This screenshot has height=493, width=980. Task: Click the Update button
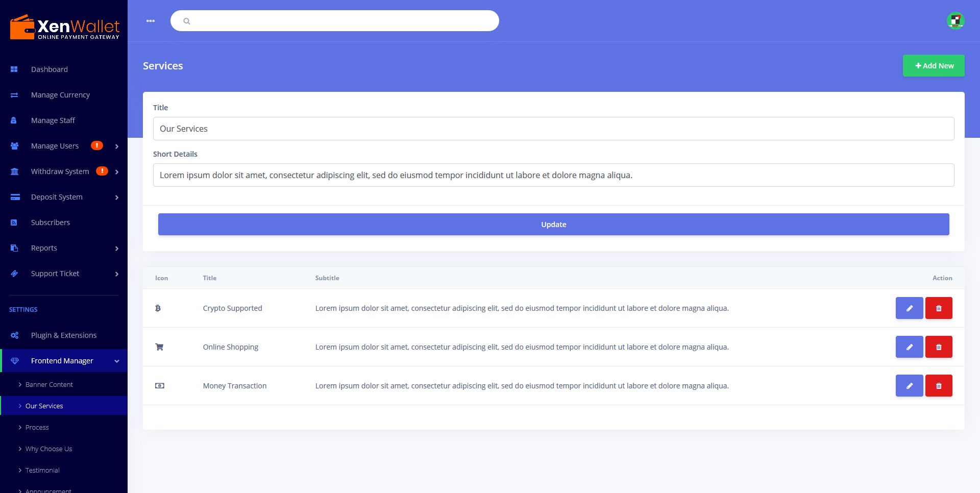(554, 225)
